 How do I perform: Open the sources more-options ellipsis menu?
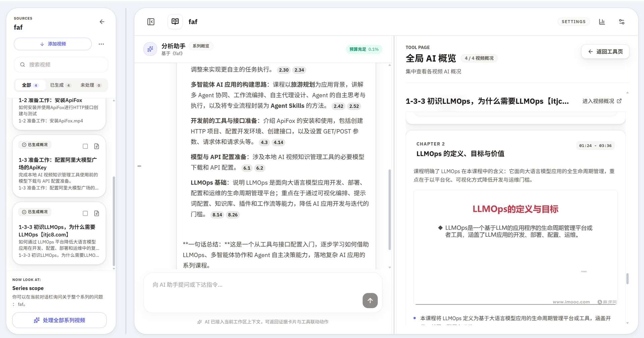101,44
